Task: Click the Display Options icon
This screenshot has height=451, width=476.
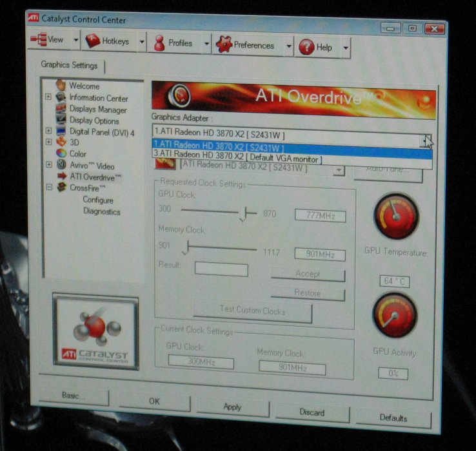Action: point(61,119)
